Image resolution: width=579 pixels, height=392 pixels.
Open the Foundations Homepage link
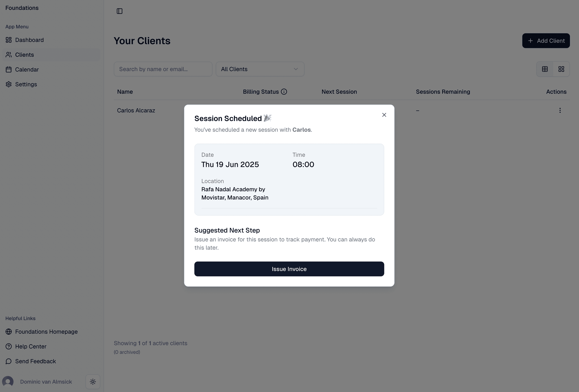(46, 332)
